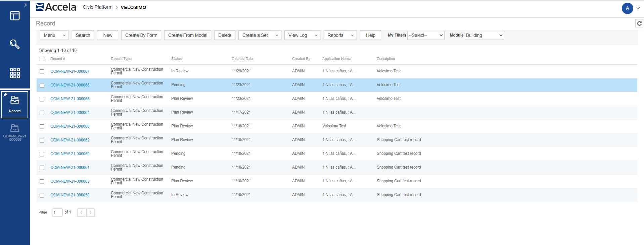The width and height of the screenshot is (644, 245).
Task: Click the VELOSIMO breadcrumb text
Action: tap(133, 7)
